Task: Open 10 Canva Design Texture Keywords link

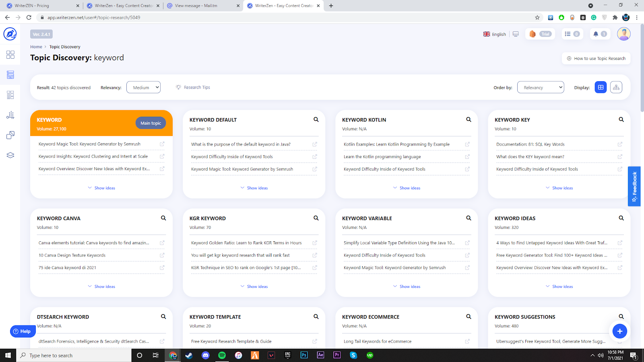Action: coord(72,255)
